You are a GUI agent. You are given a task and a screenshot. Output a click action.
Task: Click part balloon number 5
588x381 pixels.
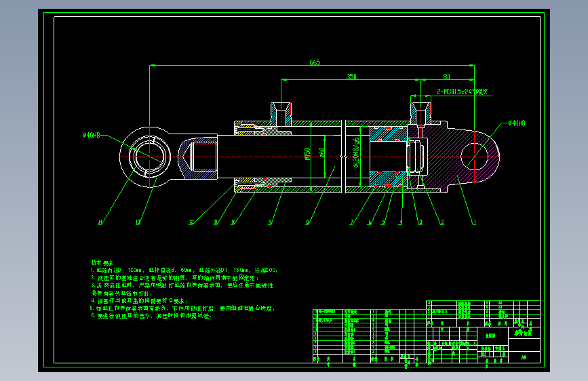pyautogui.click(x=383, y=222)
